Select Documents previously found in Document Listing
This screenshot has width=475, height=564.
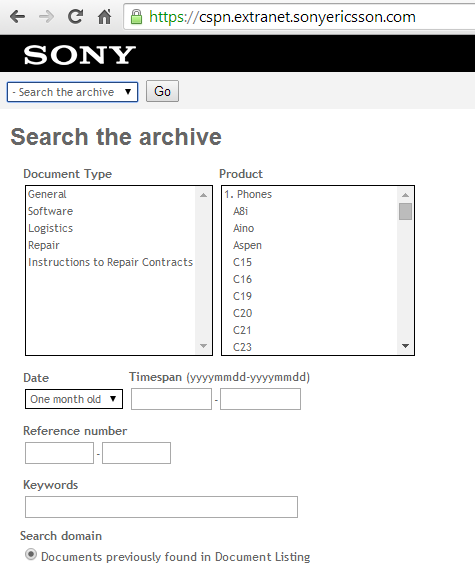(x=31, y=554)
